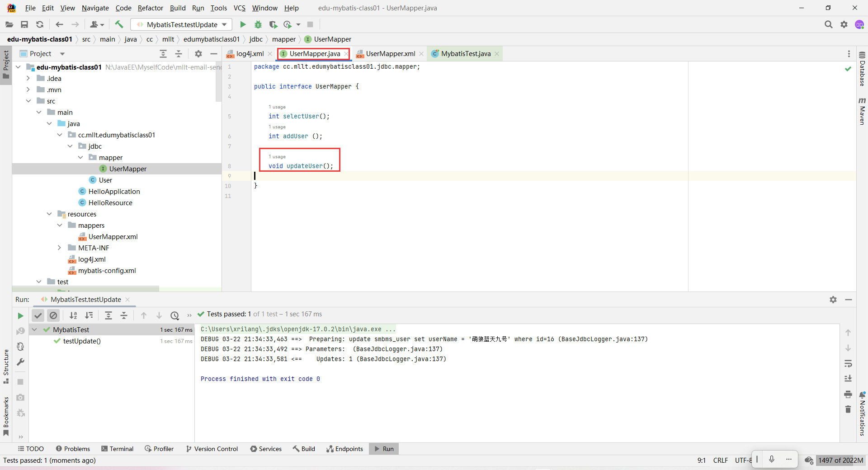The height and width of the screenshot is (470, 868).
Task: Click the memory indicator 1497 of 2022M
Action: 840,461
